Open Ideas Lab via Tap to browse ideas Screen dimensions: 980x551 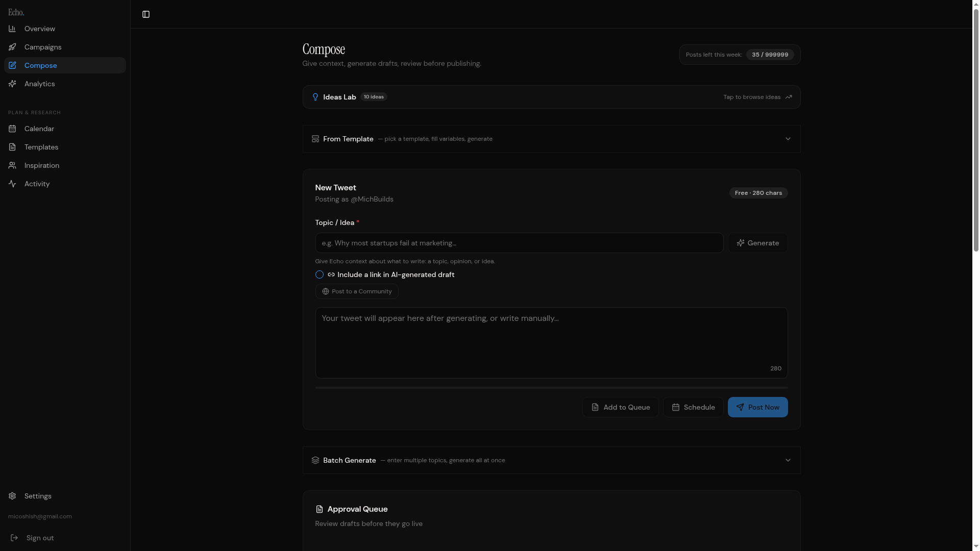[x=757, y=97]
